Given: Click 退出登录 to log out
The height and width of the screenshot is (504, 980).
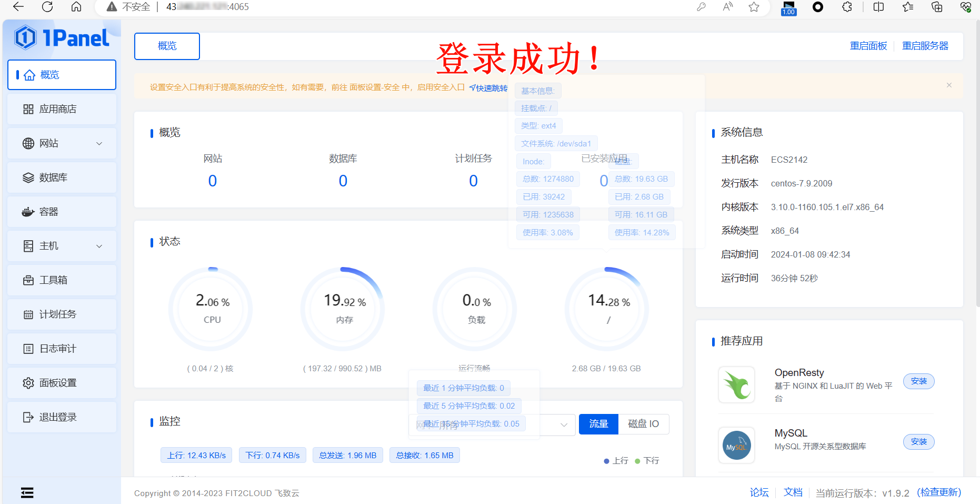Looking at the screenshot, I should (x=62, y=417).
